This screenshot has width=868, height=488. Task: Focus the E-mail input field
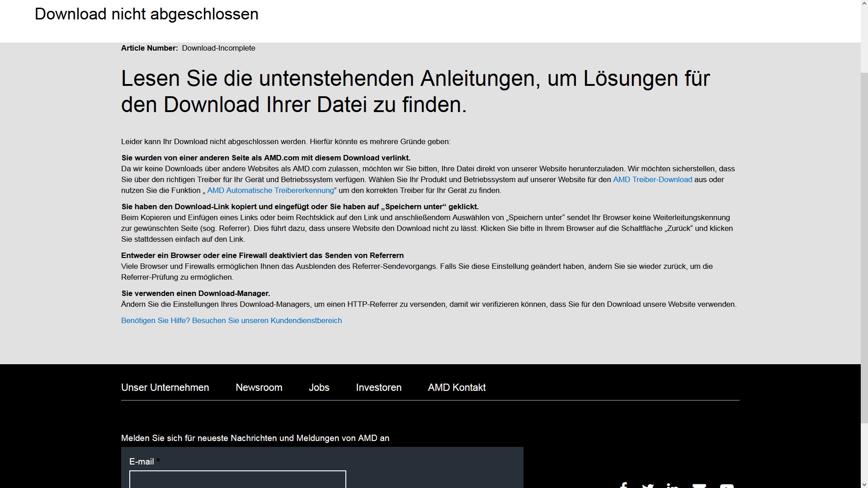(x=237, y=479)
